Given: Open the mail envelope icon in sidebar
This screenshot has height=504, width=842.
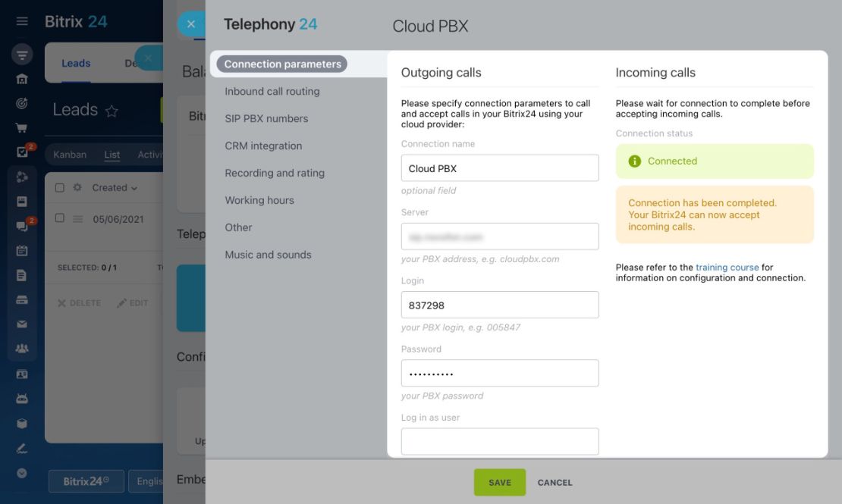Looking at the screenshot, I should click(22, 324).
